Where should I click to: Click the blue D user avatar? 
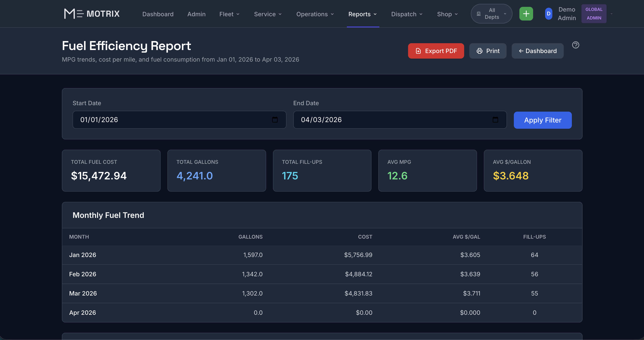click(x=549, y=14)
